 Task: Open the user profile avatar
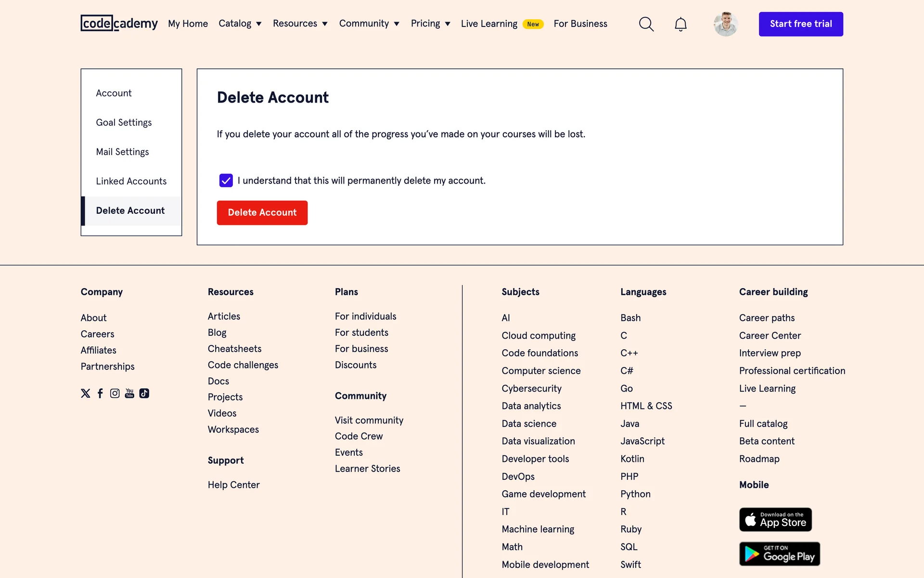click(x=725, y=24)
